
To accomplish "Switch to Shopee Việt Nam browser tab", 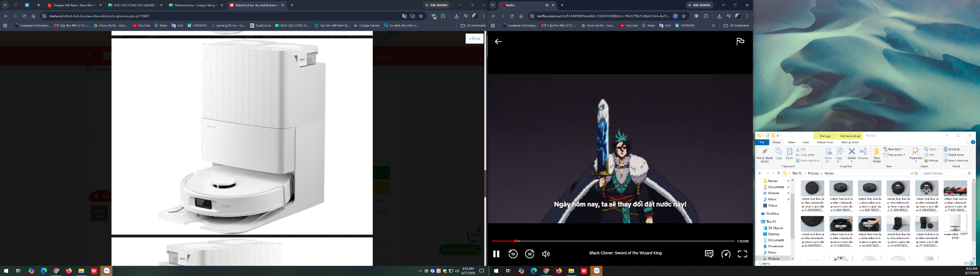I will coord(74,5).
